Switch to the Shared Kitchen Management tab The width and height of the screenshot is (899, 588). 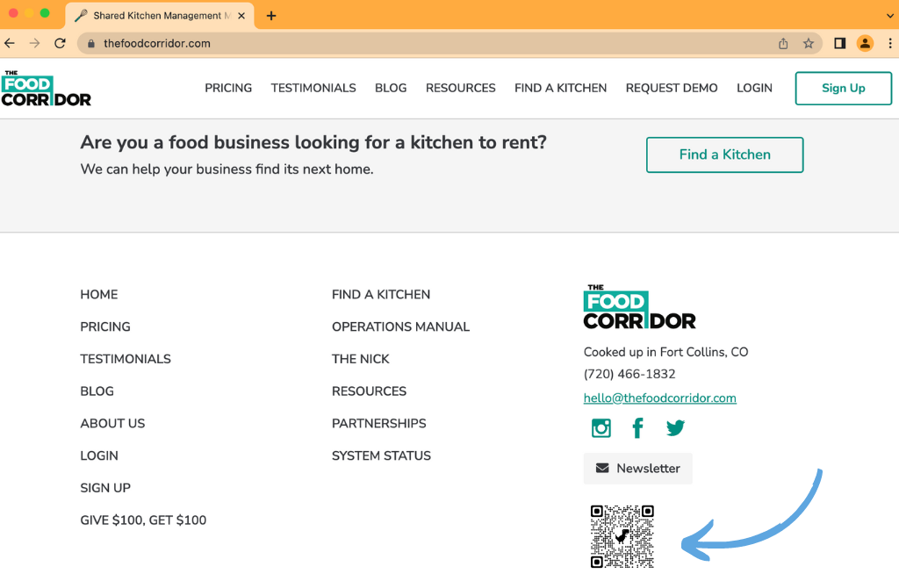tap(158, 15)
